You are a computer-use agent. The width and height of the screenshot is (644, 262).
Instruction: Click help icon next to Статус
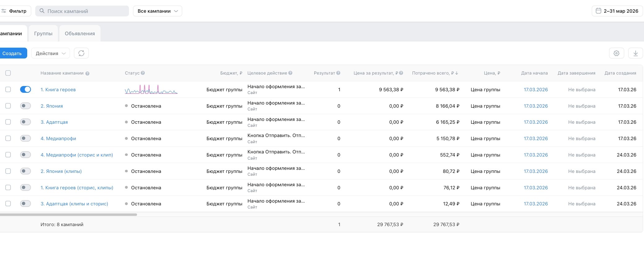(143, 73)
